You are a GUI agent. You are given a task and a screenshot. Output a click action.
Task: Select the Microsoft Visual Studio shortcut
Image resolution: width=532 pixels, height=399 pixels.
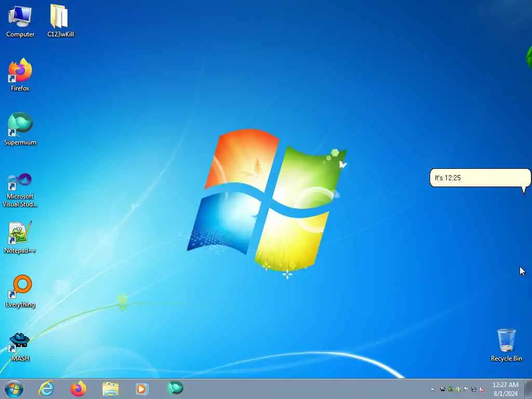pos(20,190)
